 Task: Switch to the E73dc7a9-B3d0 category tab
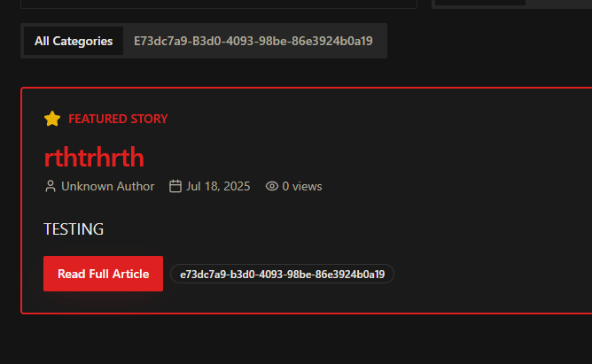[253, 41]
